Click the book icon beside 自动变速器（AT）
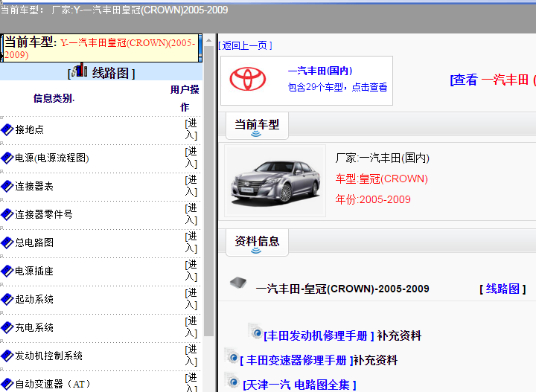This screenshot has width=536, height=392. 7,384
